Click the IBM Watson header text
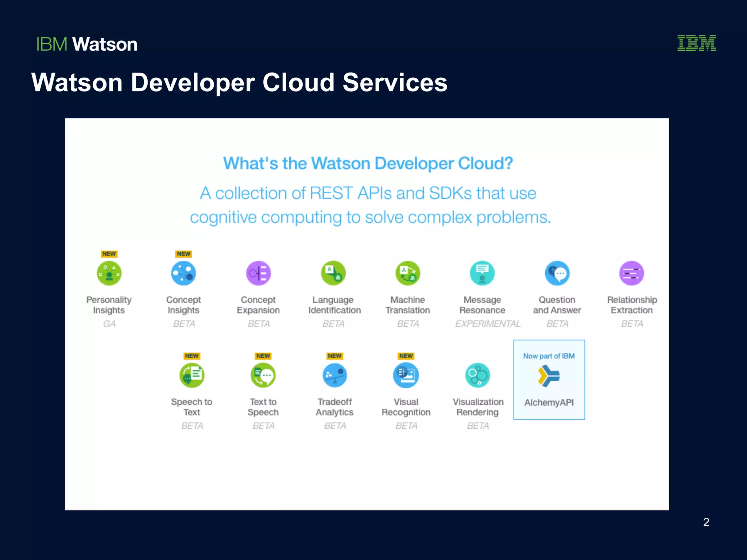 [x=87, y=44]
